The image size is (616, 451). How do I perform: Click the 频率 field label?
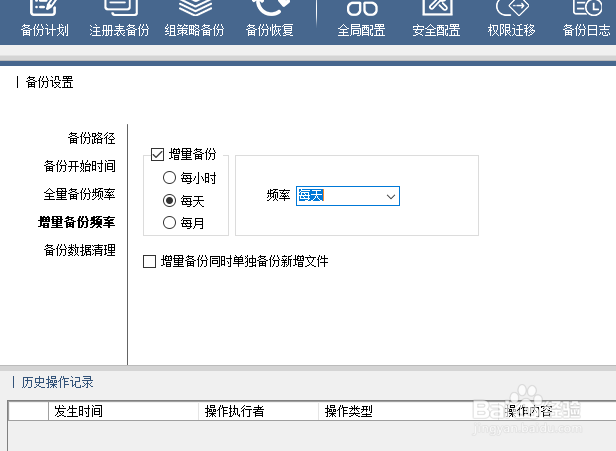click(x=278, y=195)
